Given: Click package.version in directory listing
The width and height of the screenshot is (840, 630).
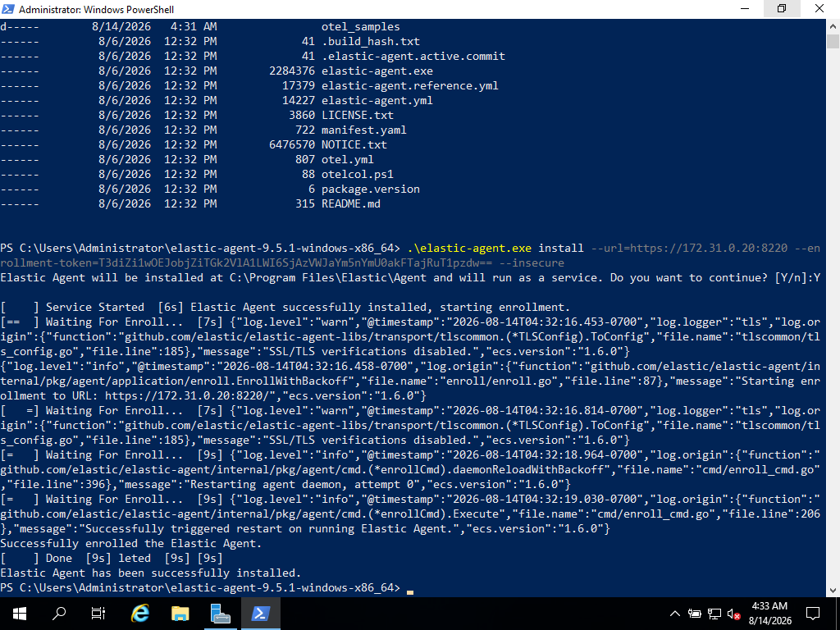Looking at the screenshot, I should 371,189.
